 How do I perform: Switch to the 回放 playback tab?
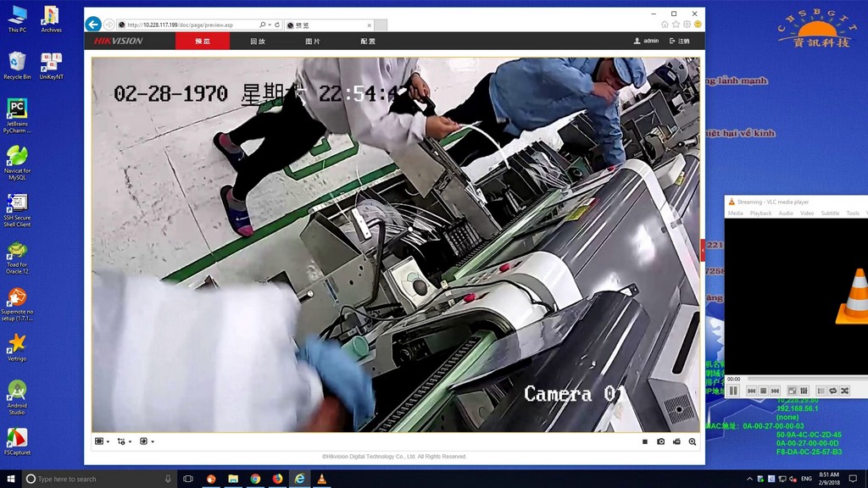coord(258,41)
